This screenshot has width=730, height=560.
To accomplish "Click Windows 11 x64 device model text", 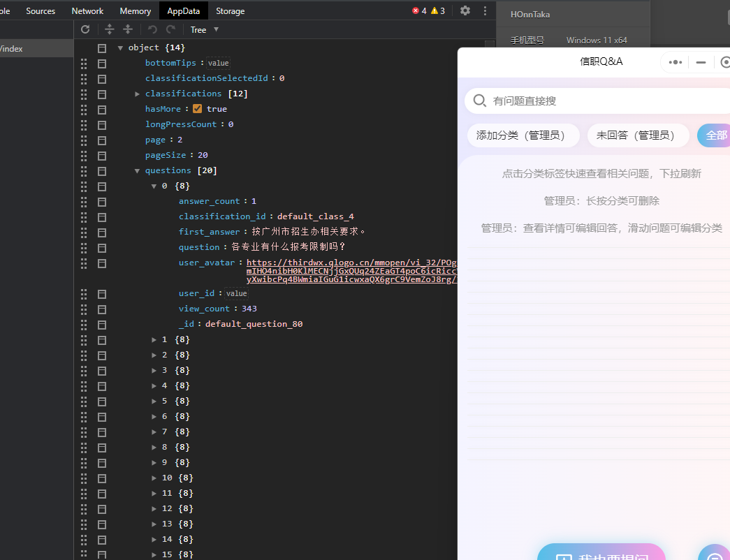I will [597, 40].
